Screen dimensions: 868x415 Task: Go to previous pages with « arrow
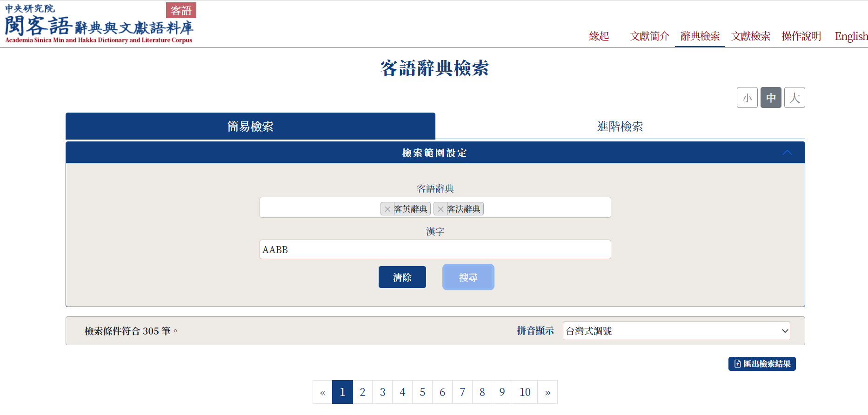pos(322,392)
